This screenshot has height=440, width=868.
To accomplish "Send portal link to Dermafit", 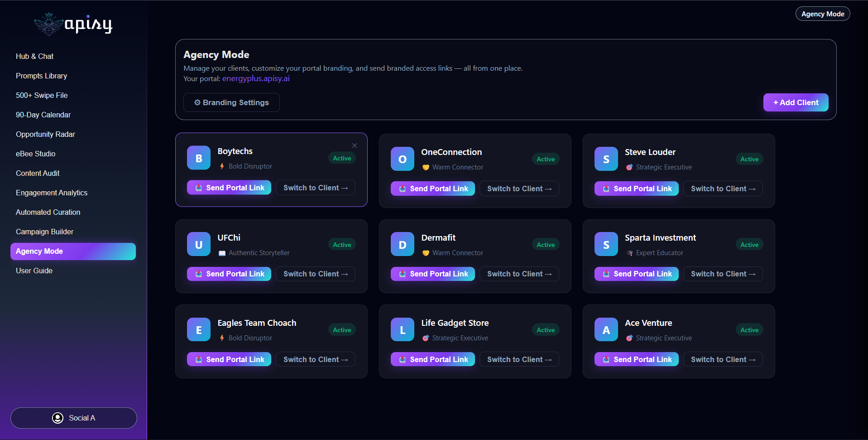I will (433, 274).
